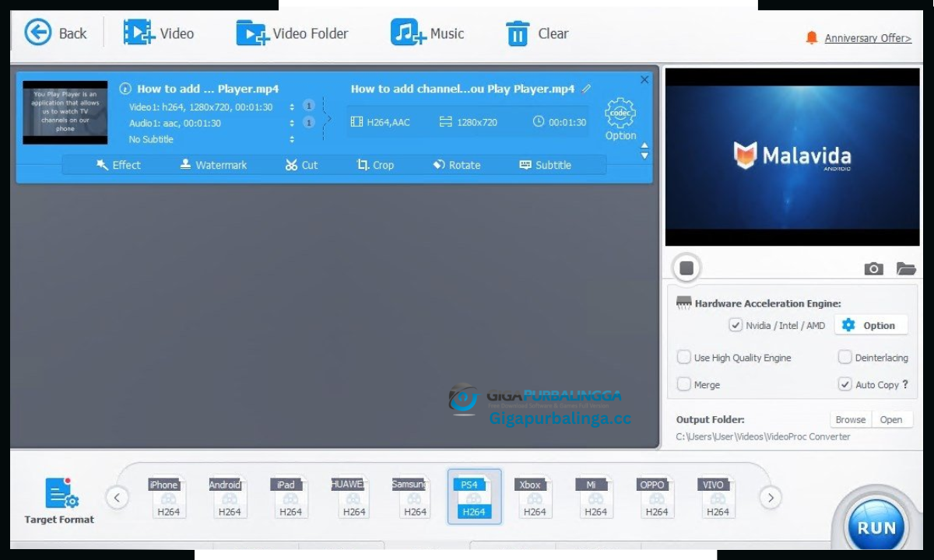Expand the Video1 track selector
Image resolution: width=934 pixels, height=560 pixels.
coord(292,107)
